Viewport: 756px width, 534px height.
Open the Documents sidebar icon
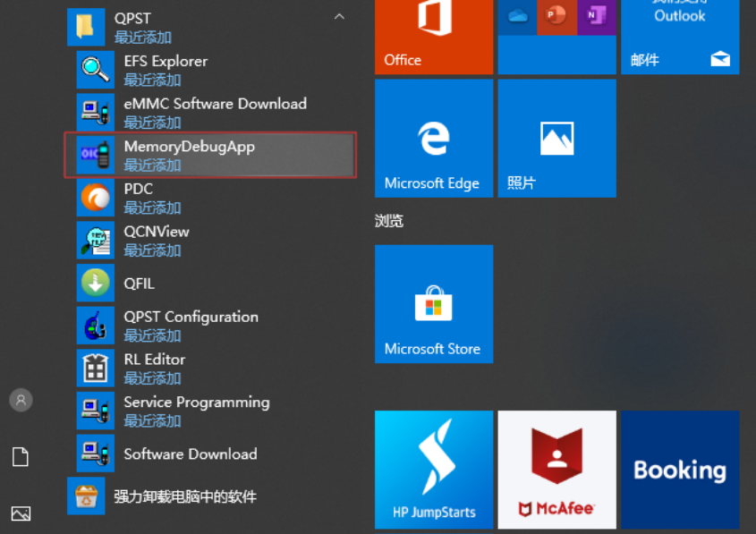pyautogui.click(x=21, y=456)
